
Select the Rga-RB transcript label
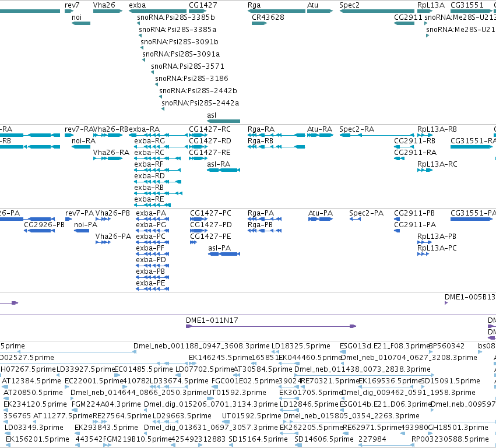[261, 140]
